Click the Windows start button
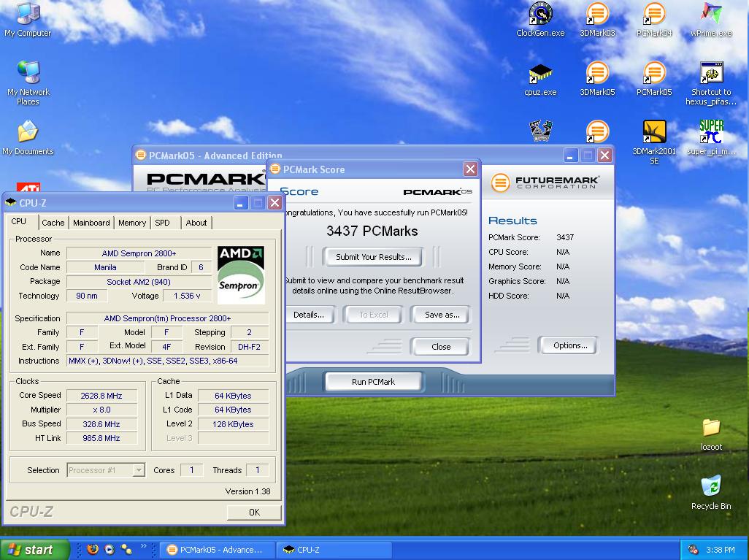 (34, 550)
